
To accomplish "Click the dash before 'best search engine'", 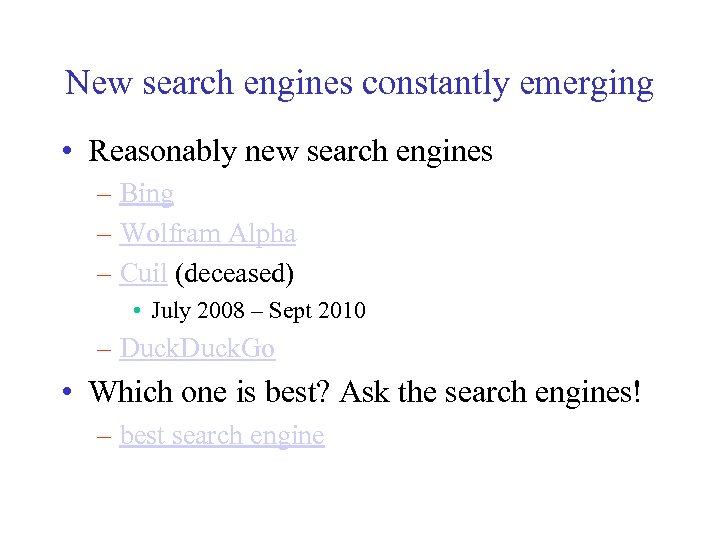I will click(105, 436).
